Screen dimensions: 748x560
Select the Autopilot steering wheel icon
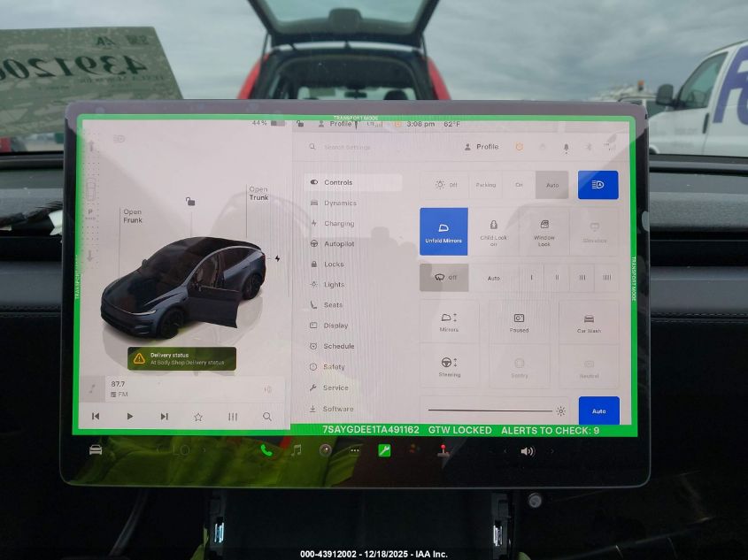(312, 243)
